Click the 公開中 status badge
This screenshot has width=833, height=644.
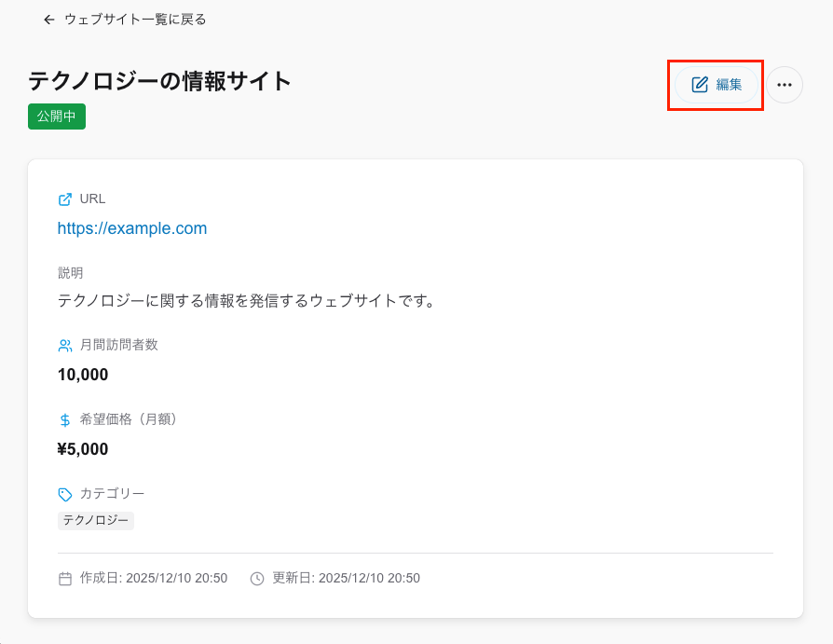[57, 116]
